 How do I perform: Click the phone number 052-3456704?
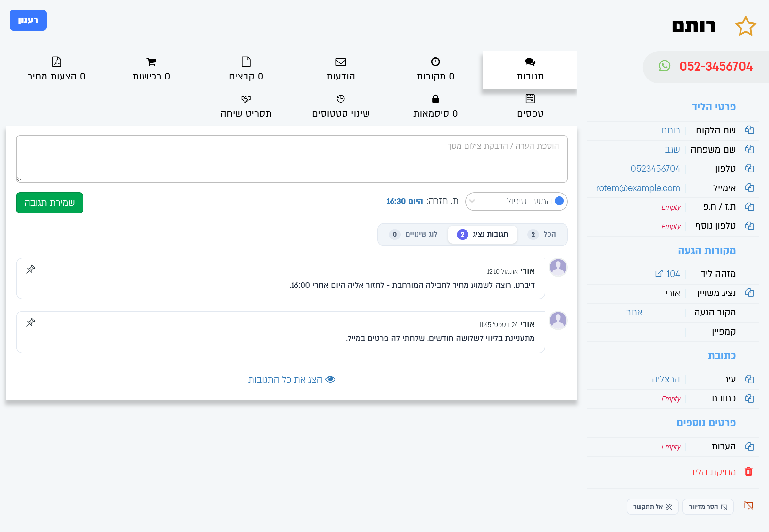click(716, 66)
